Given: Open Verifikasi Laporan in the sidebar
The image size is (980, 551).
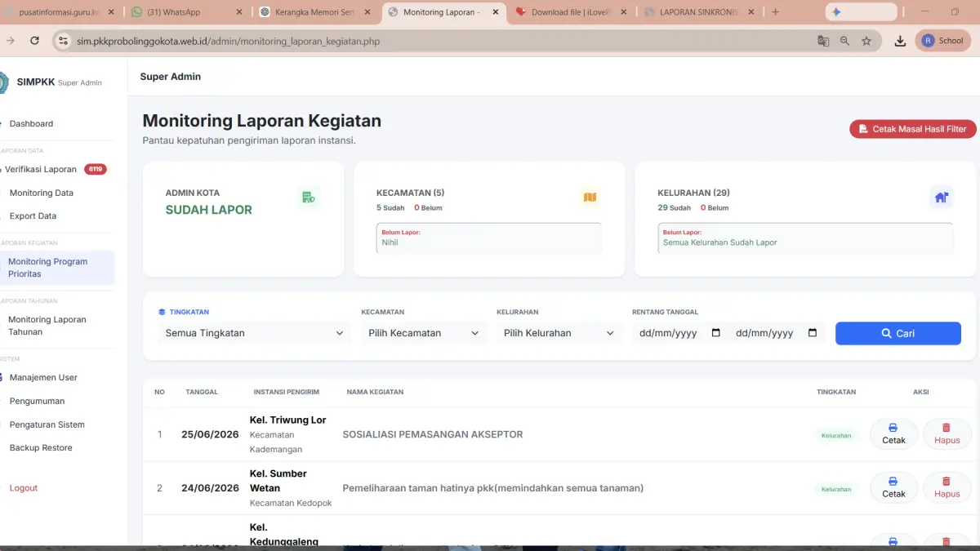Looking at the screenshot, I should click(x=41, y=170).
